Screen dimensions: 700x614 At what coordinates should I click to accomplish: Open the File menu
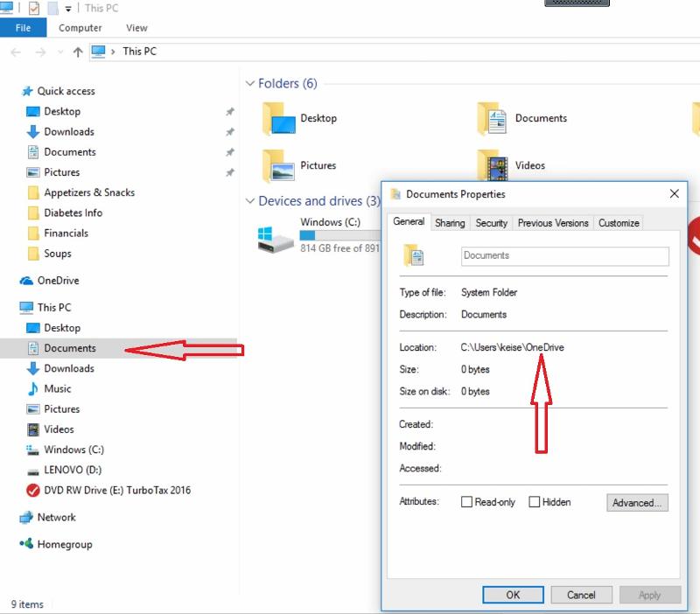click(x=23, y=28)
